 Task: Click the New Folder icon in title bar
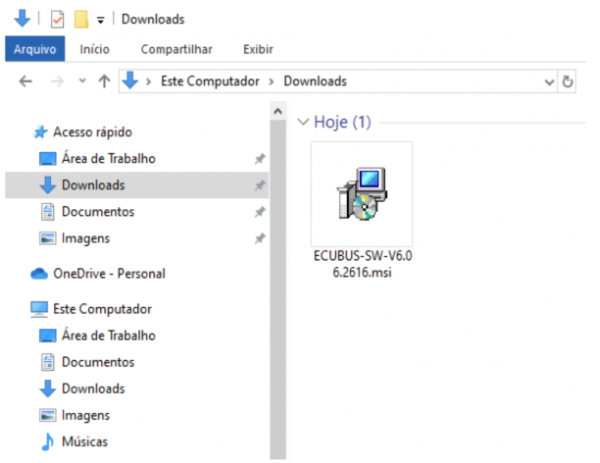pyautogui.click(x=81, y=19)
